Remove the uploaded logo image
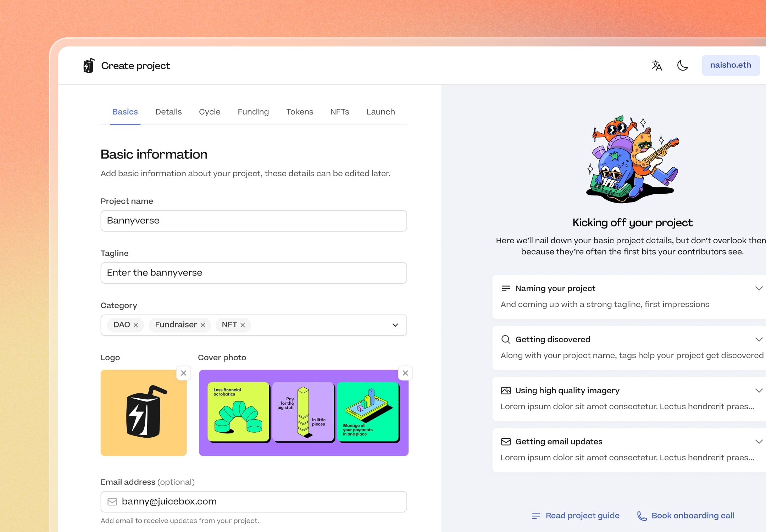Image resolution: width=766 pixels, height=532 pixels. click(x=183, y=373)
